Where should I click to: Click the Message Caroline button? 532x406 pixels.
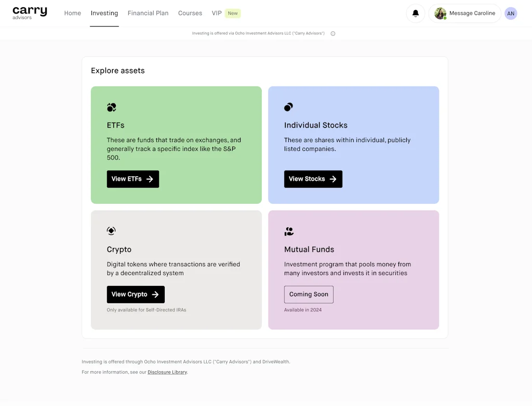click(x=472, y=14)
